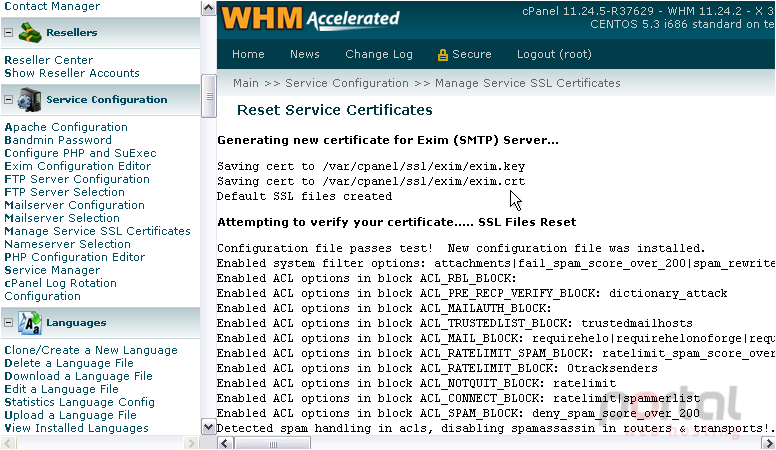Collapse the Resellers section
The width and height of the screenshot is (776, 450).
pos(8,33)
